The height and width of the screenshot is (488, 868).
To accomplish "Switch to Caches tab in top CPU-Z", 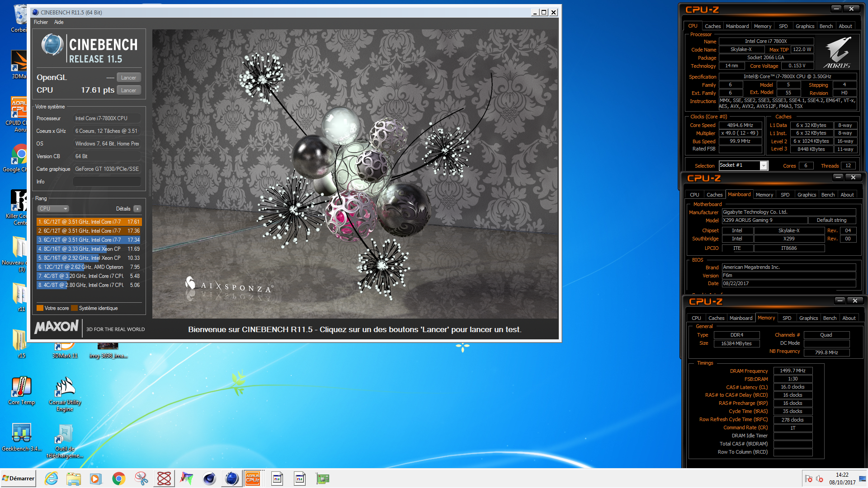I will (x=712, y=26).
